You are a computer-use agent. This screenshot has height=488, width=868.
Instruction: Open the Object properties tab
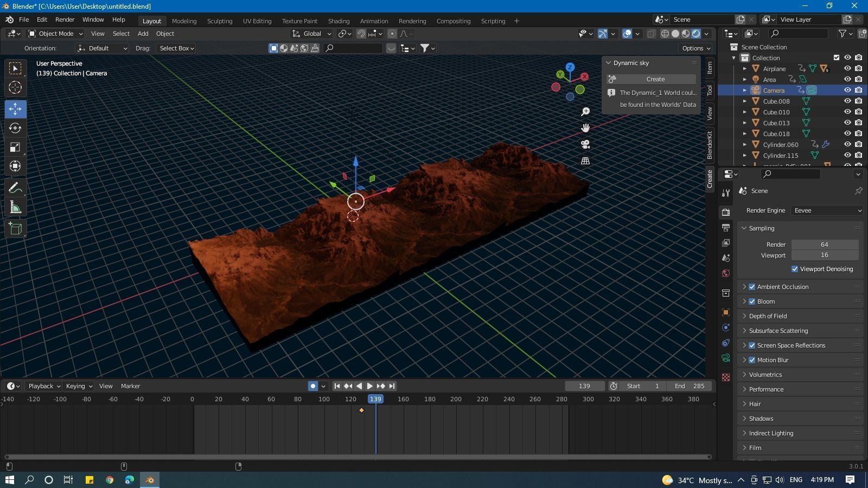point(726,312)
